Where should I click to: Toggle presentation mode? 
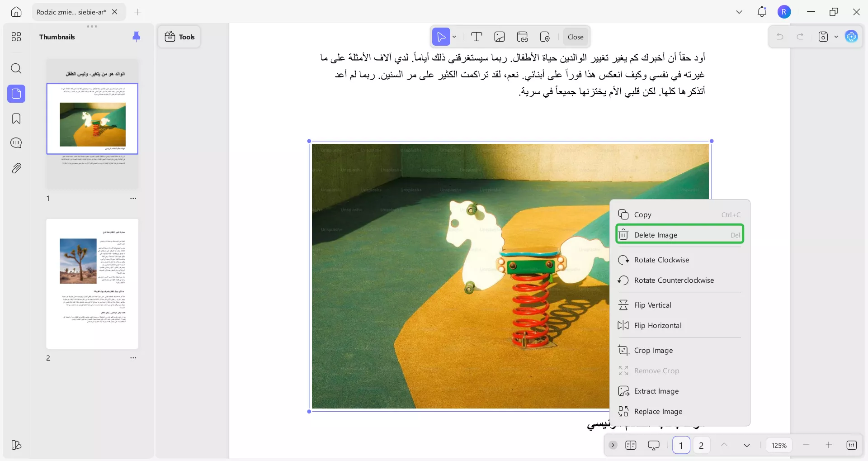pyautogui.click(x=654, y=445)
